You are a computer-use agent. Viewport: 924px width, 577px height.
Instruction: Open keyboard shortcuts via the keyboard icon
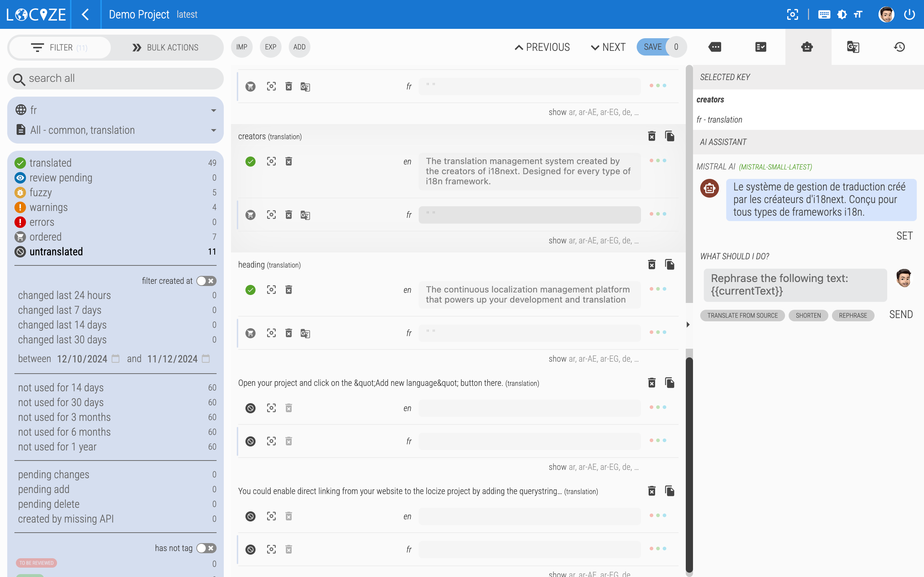pos(824,14)
